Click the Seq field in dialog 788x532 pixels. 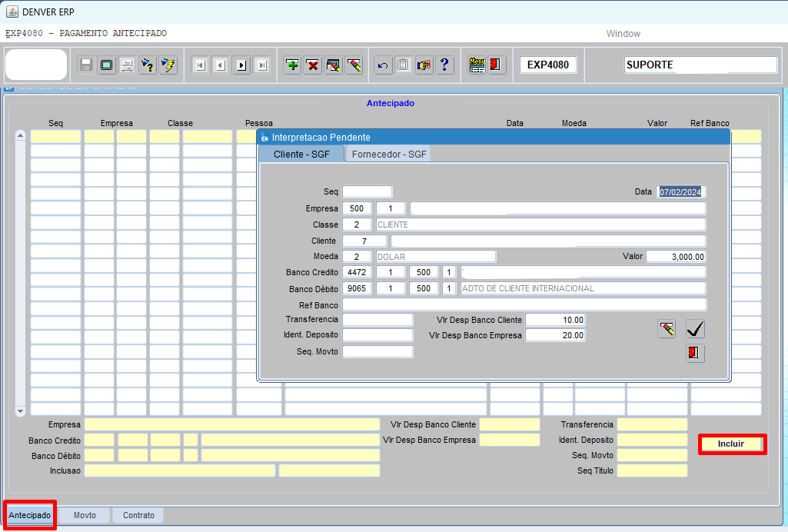click(x=367, y=191)
